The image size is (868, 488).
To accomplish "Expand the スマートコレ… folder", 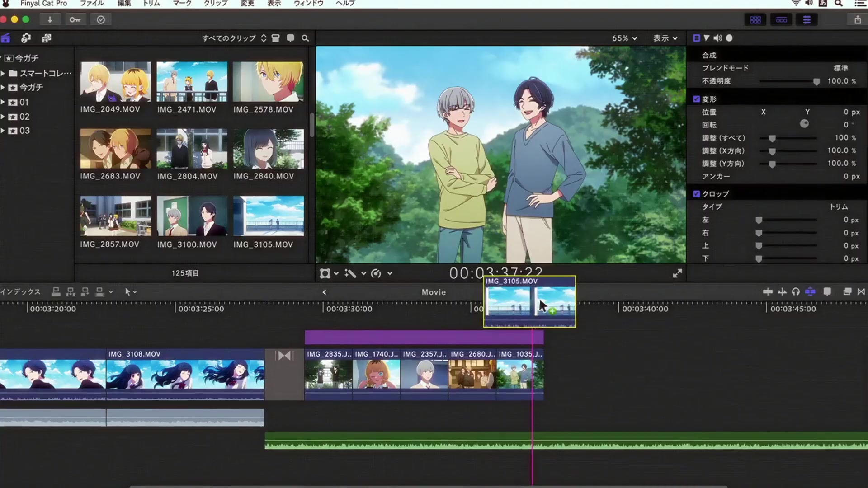I will (3, 73).
